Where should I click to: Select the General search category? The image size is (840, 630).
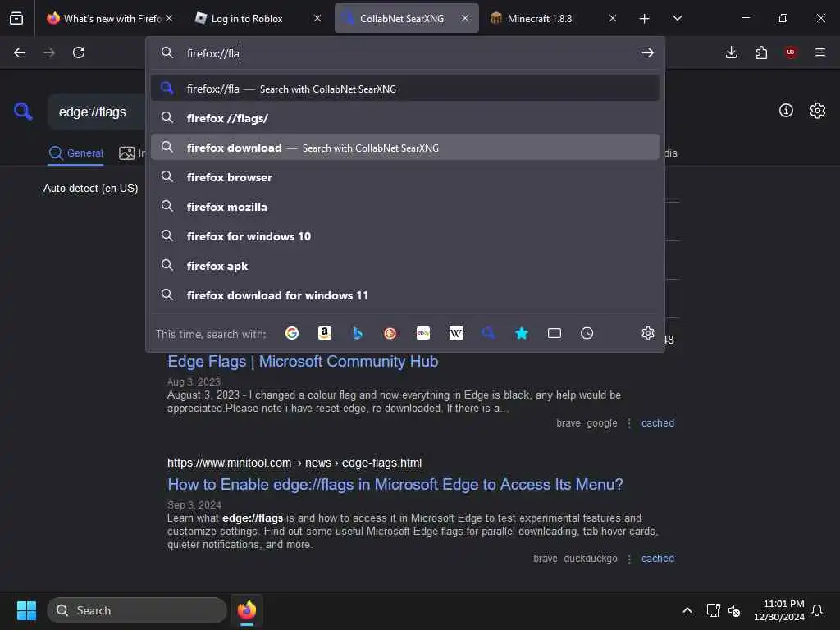pyautogui.click(x=75, y=153)
